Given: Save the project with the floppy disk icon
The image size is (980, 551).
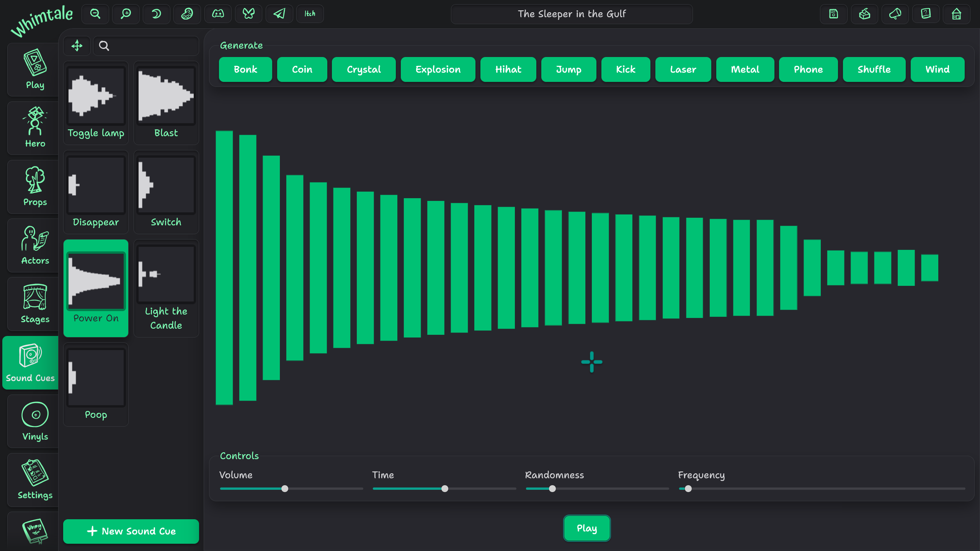Looking at the screenshot, I should pyautogui.click(x=833, y=14).
